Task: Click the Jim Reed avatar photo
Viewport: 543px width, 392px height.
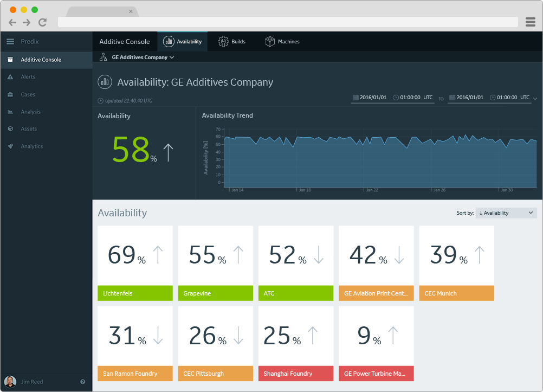Action: [10, 382]
